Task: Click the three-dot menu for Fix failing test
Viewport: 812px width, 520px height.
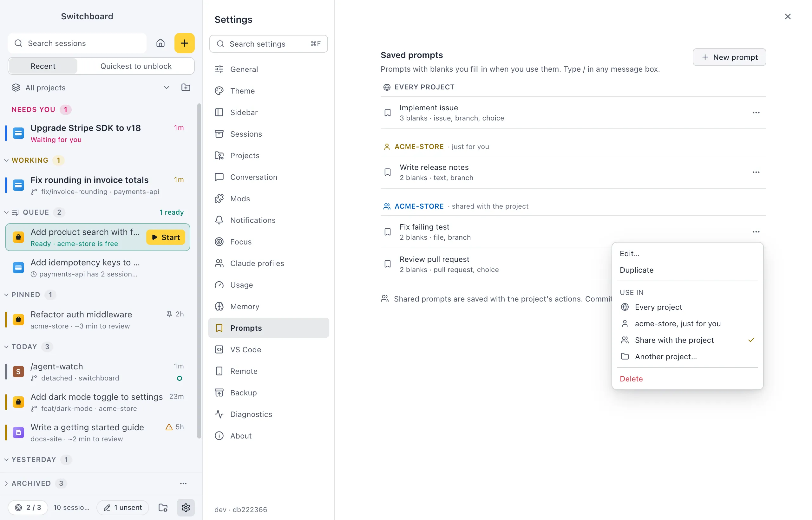Action: tap(756, 232)
